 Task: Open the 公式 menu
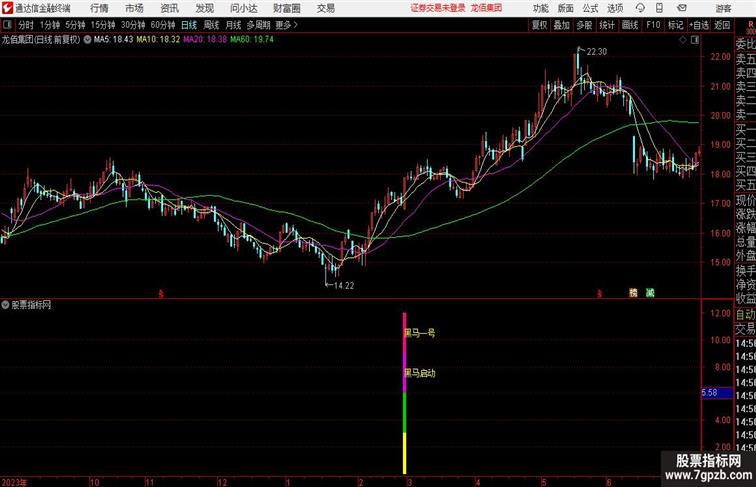click(x=590, y=8)
